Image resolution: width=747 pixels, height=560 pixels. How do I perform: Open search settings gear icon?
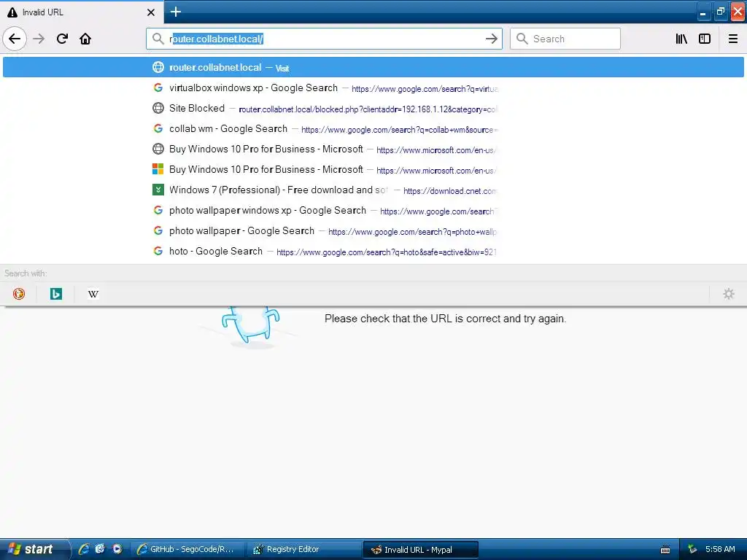(729, 294)
